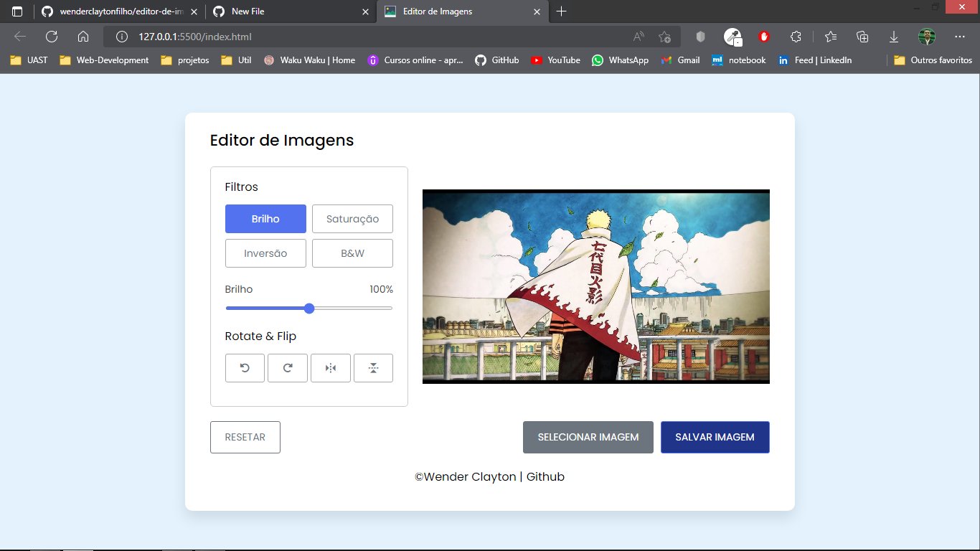Image resolution: width=980 pixels, height=551 pixels.
Task: Open WhatsApp from the bookmarks bar
Action: tap(620, 60)
